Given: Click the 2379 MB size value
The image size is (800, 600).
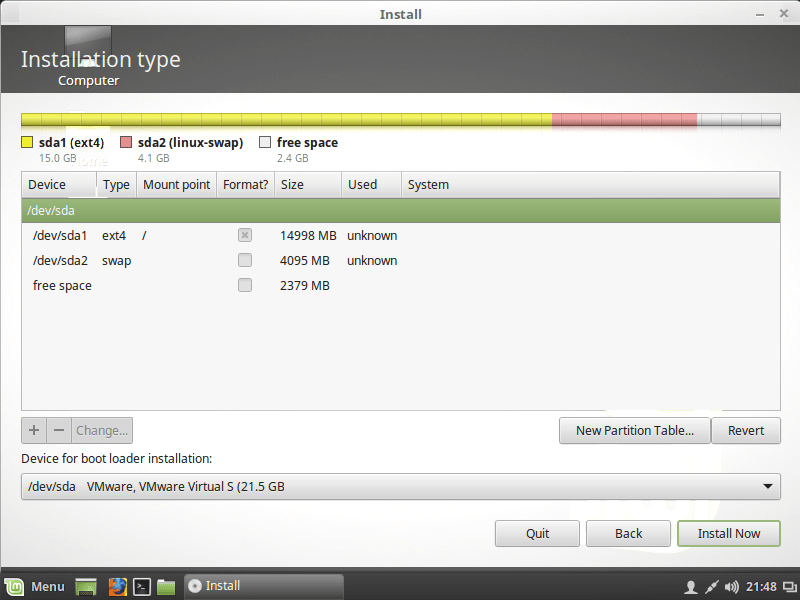Looking at the screenshot, I should (x=305, y=286).
